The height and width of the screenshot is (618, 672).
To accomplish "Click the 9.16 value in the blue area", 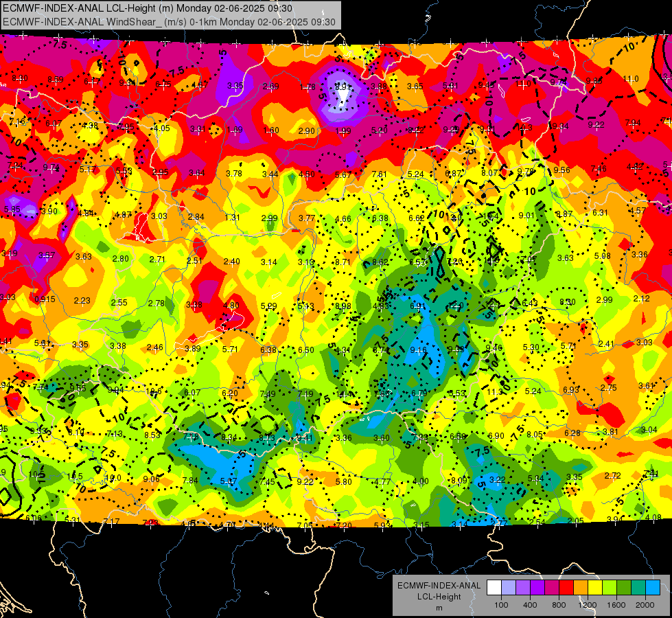I will click(418, 350).
